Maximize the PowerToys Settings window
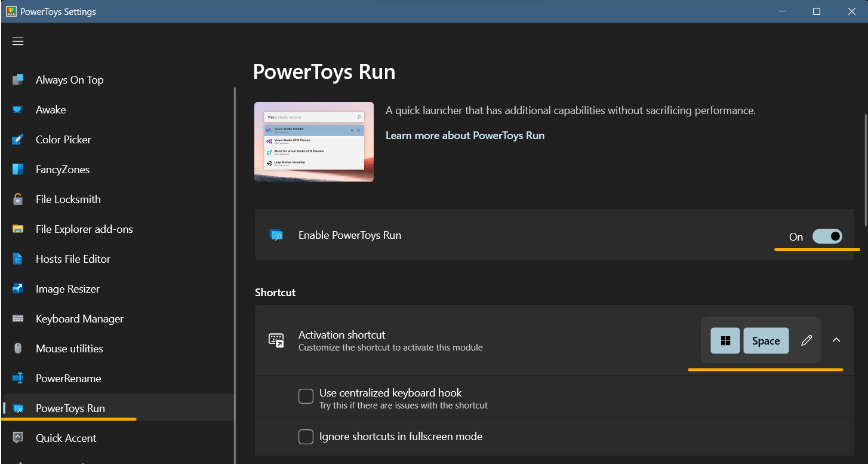Screen dimensions: 868x464 (x=817, y=11)
